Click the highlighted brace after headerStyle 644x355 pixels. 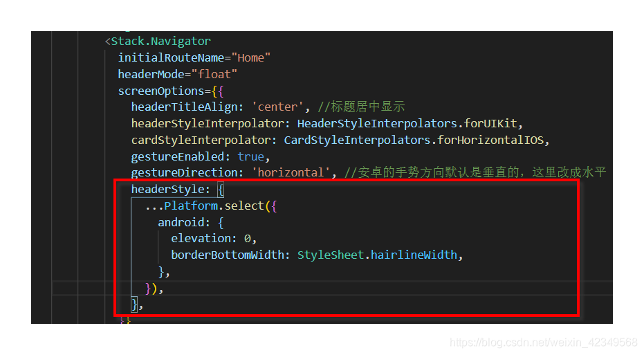(x=221, y=190)
